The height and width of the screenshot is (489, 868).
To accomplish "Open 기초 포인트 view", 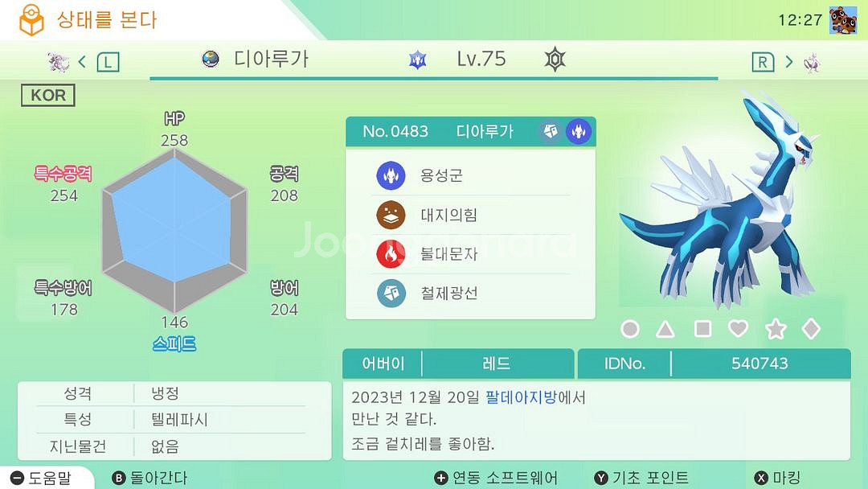I will pos(641,478).
